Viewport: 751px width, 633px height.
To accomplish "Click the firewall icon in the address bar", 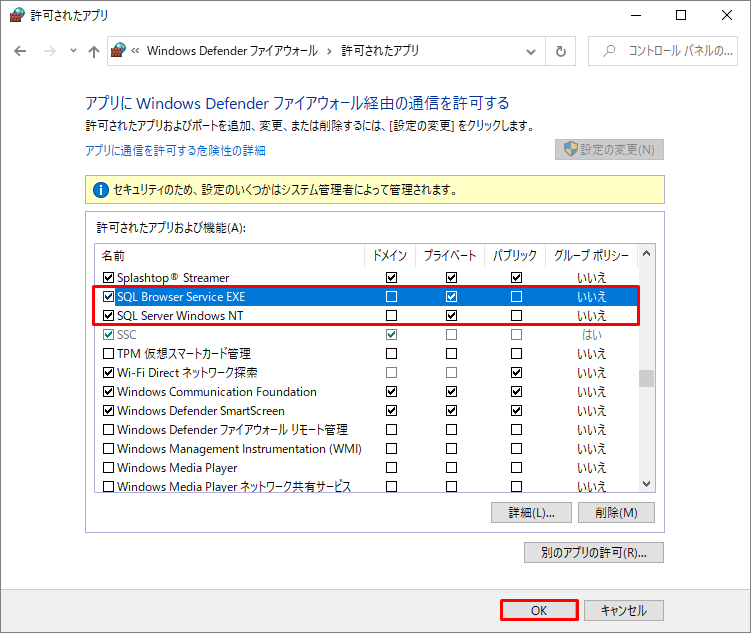I will pyautogui.click(x=118, y=50).
